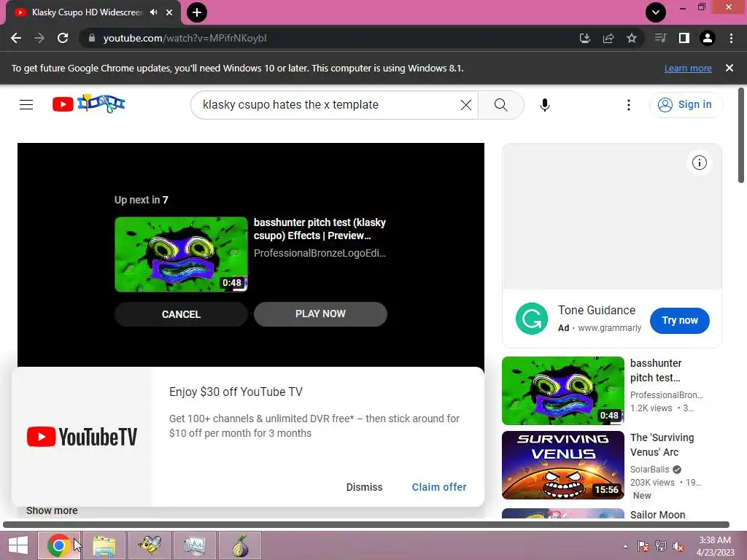Click the install/download page icon in address bar
Viewport: 747px width, 560px height.
point(584,38)
